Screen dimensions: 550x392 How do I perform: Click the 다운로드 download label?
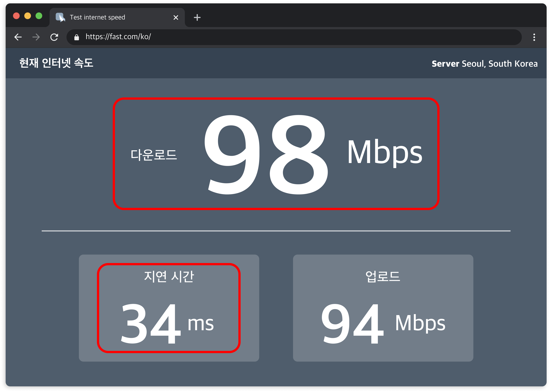pyautogui.click(x=154, y=155)
